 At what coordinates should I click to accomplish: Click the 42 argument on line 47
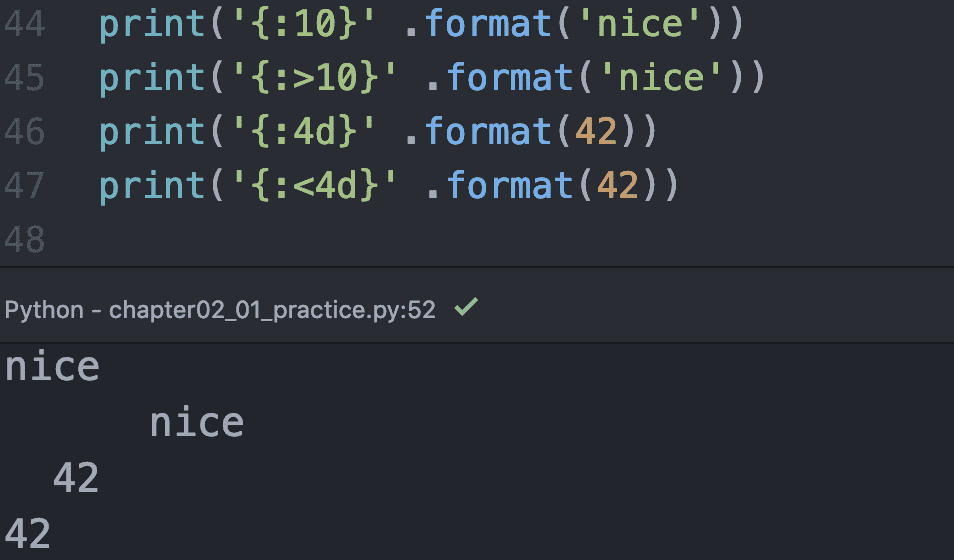(617, 186)
